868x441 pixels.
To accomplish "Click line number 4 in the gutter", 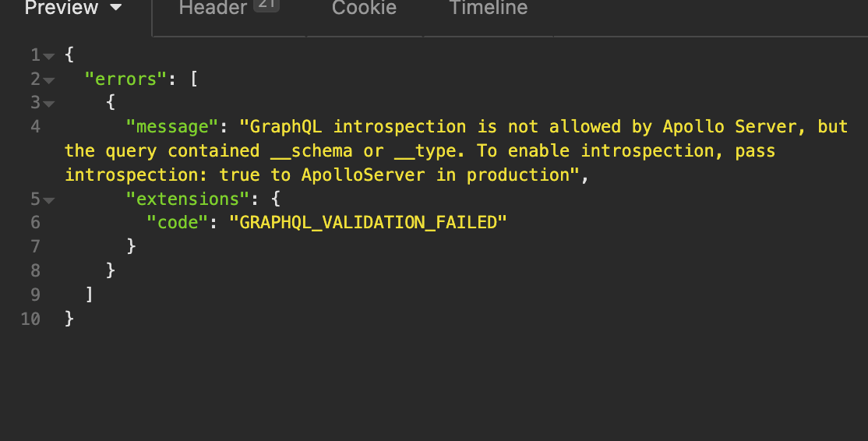I will click(36, 126).
